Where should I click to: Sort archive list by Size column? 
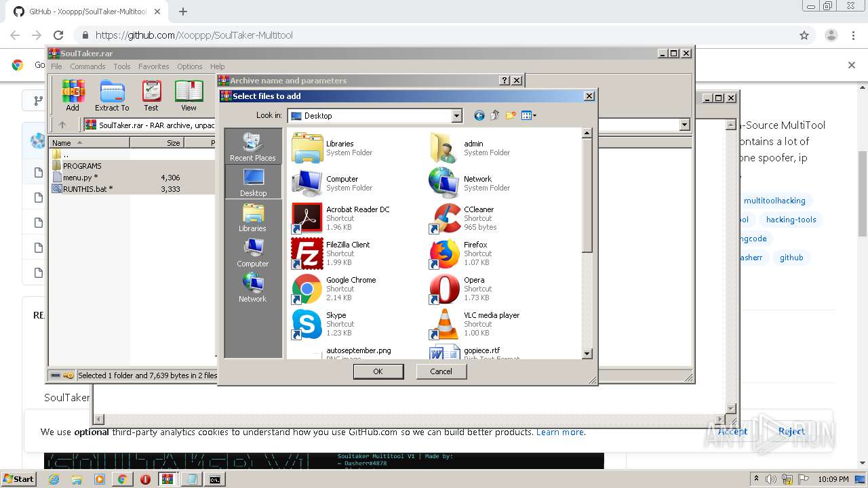pos(157,143)
